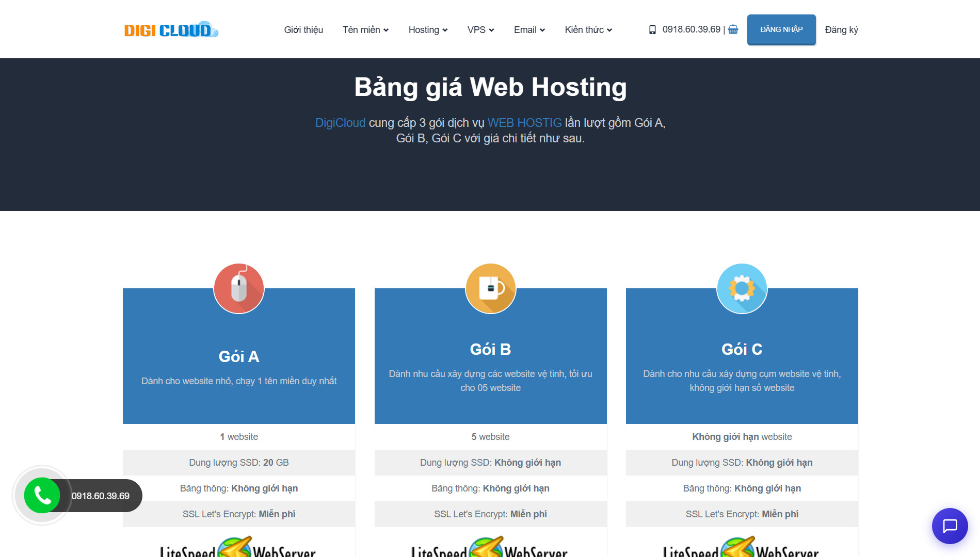Click '5 website' row in Gói B
This screenshot has width=980, height=557.
point(490,437)
